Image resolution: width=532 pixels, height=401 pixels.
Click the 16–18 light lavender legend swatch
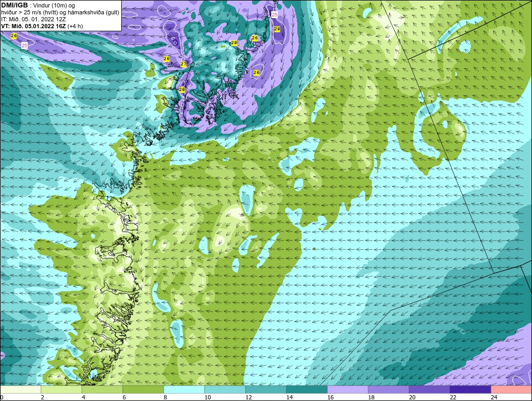(x=348, y=389)
